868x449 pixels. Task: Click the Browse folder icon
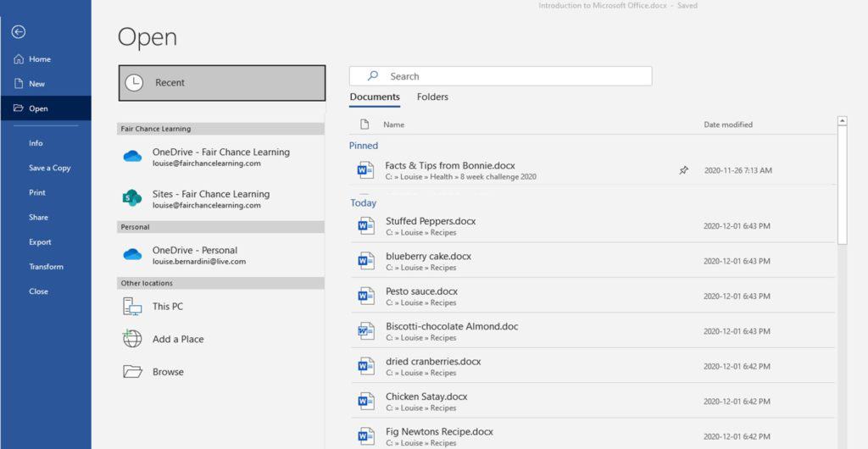[132, 372]
